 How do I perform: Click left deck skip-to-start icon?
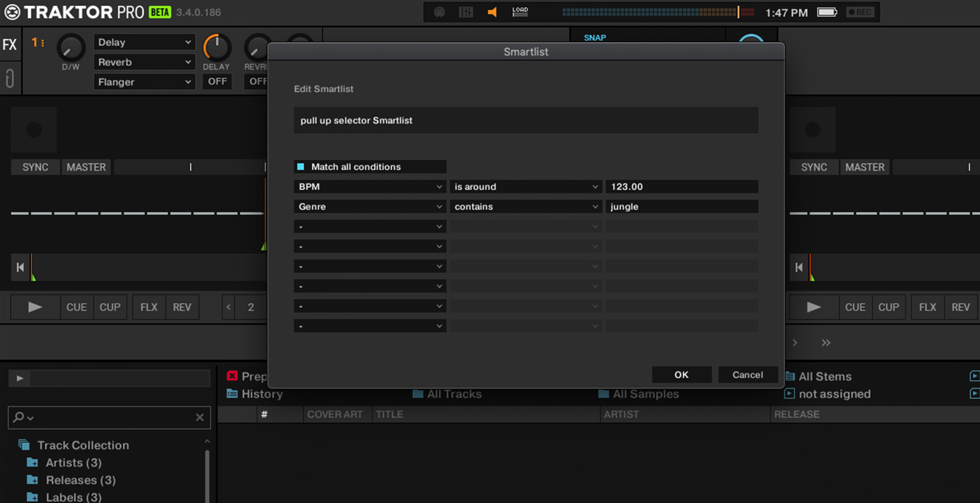point(20,267)
